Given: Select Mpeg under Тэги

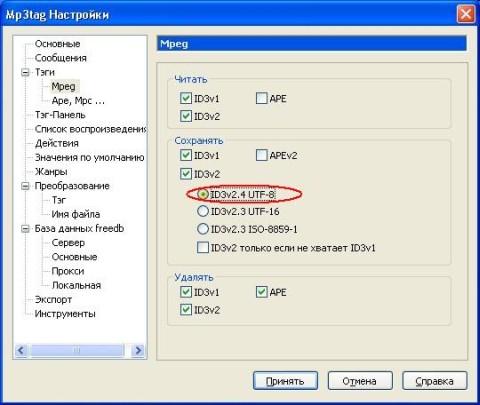Looking at the screenshot, I should click(x=63, y=87).
